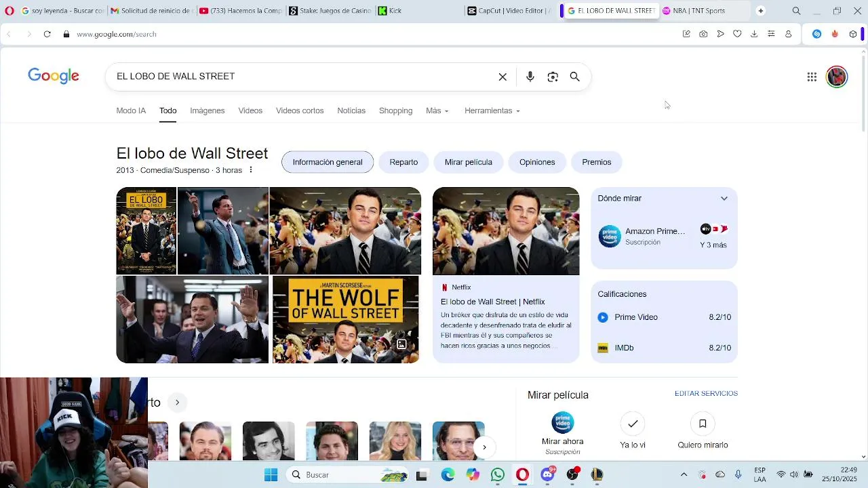The width and height of the screenshot is (868, 488).
Task: Open Google Lens image search icon
Action: 553,77
